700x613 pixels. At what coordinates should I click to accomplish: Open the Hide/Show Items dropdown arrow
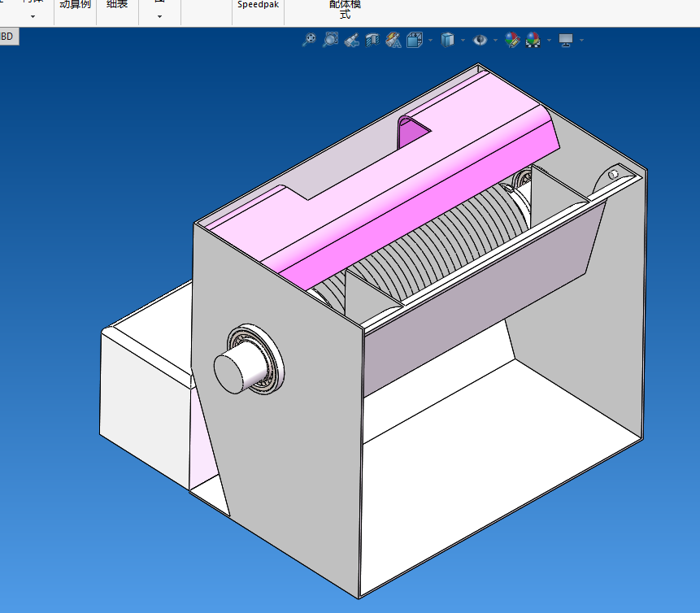(495, 40)
